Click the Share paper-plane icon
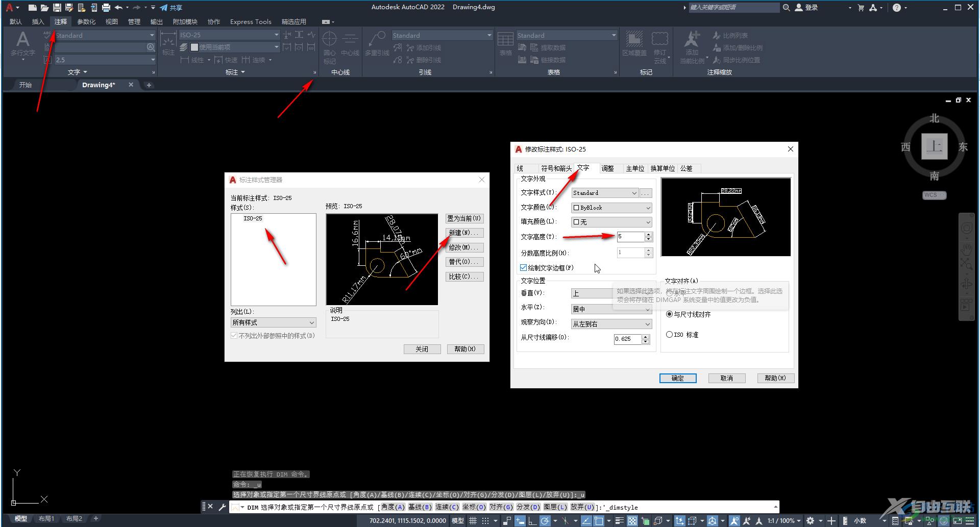This screenshot has height=527, width=980. pyautogui.click(x=164, y=8)
